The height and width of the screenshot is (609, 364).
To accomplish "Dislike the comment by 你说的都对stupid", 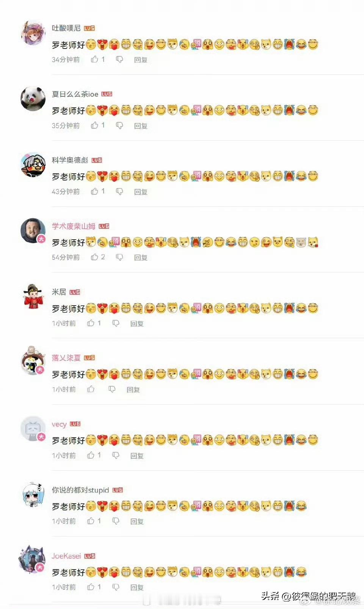I will [116, 521].
